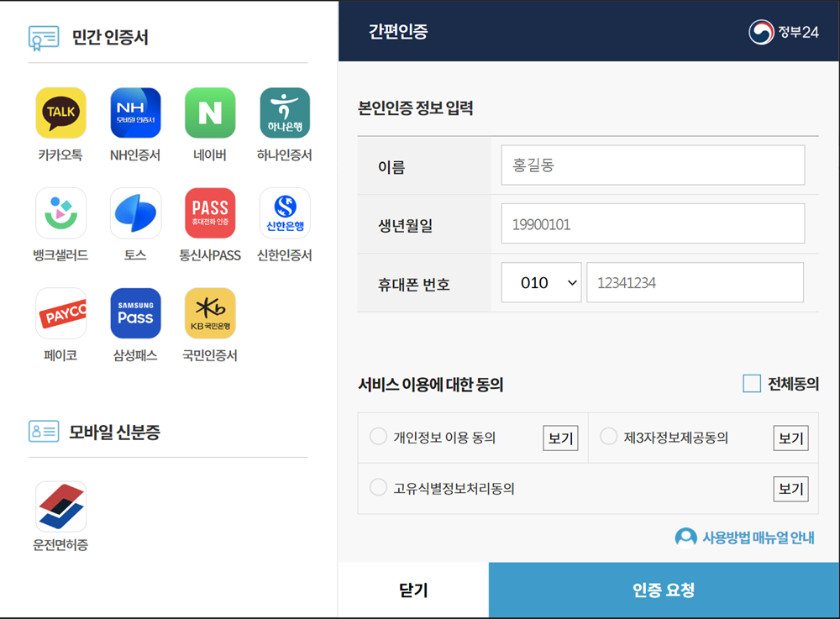Select the 뱅크샐러드 Banksalad icon
The width and height of the screenshot is (840, 619).
point(60,212)
